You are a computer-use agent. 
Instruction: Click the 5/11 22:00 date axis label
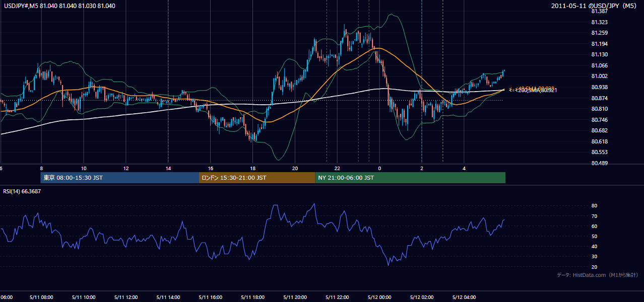(x=338, y=297)
